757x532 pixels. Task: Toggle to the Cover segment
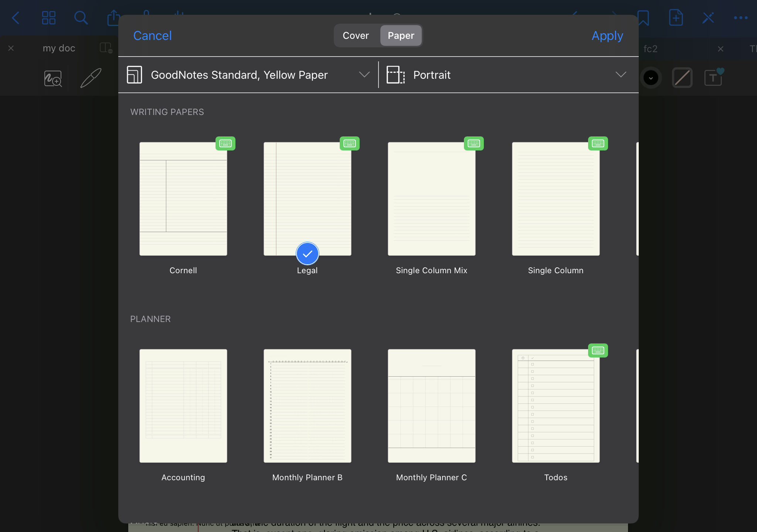(x=356, y=35)
